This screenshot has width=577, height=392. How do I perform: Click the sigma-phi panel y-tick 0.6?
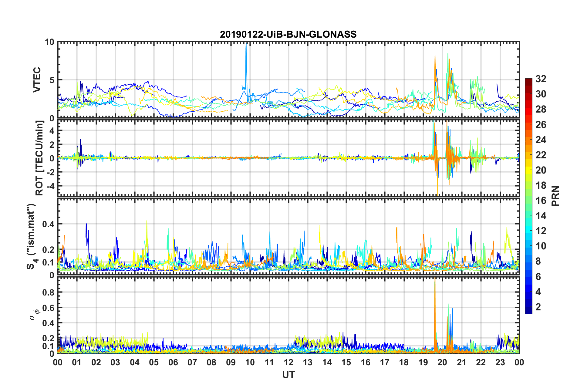click(48, 308)
